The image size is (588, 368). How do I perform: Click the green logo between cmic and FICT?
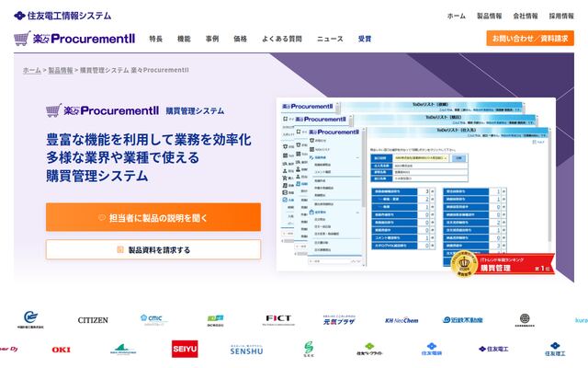216,320
